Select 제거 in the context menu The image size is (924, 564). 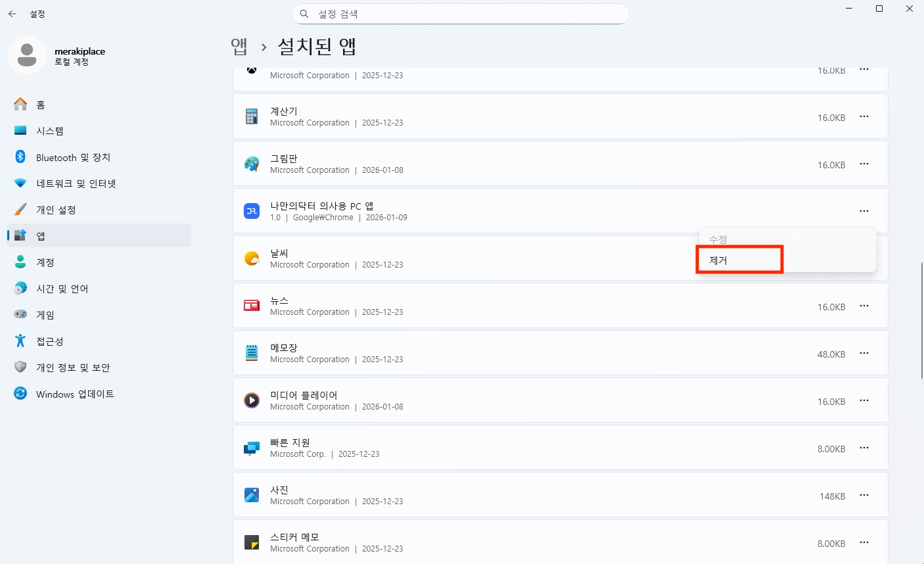click(787, 260)
